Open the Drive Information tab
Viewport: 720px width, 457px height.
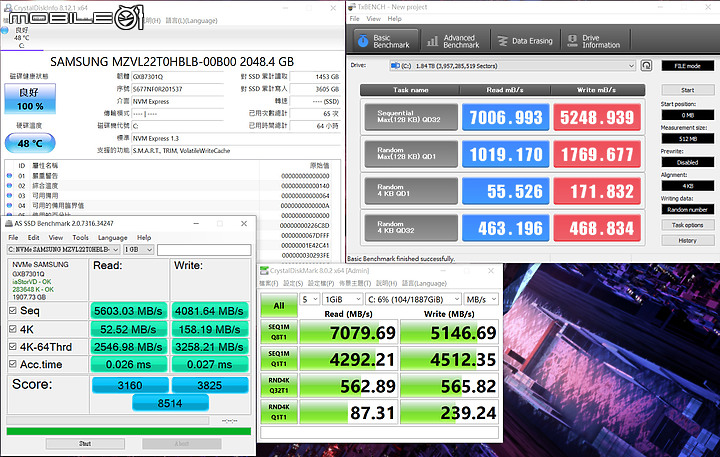(595, 41)
